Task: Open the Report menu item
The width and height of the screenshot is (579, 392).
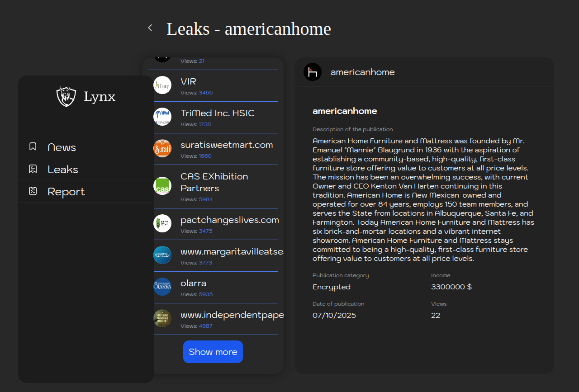Action: 66,192
